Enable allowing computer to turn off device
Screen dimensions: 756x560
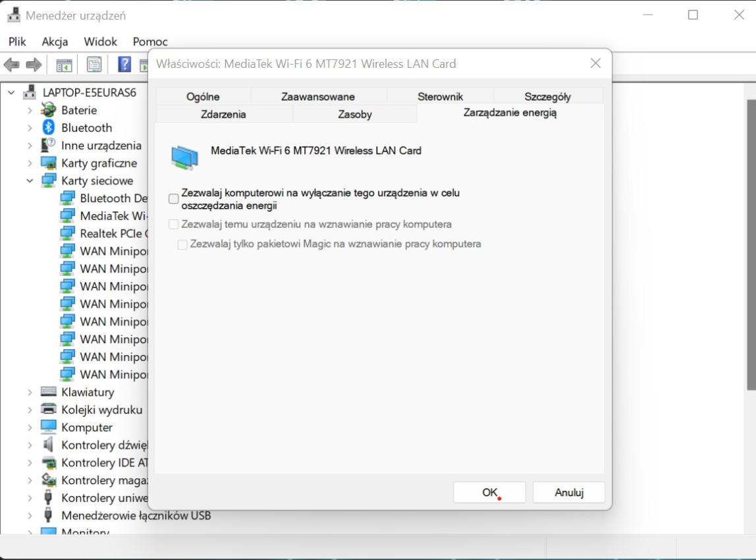pos(174,199)
